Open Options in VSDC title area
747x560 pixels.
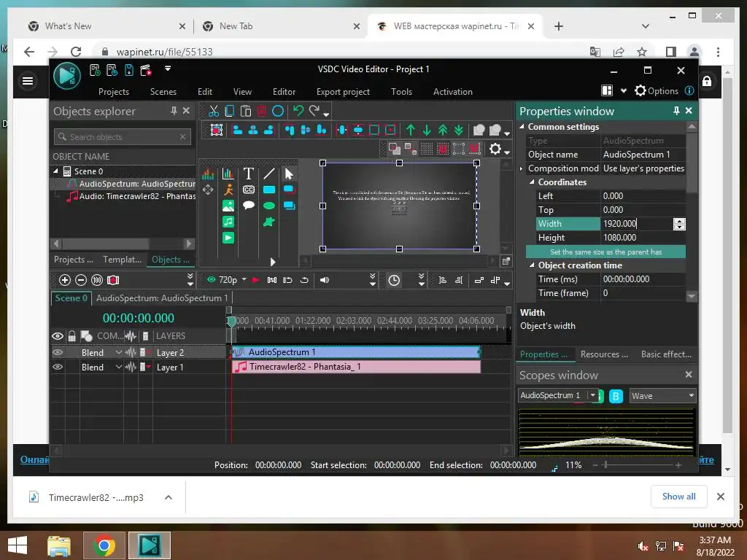(x=656, y=91)
